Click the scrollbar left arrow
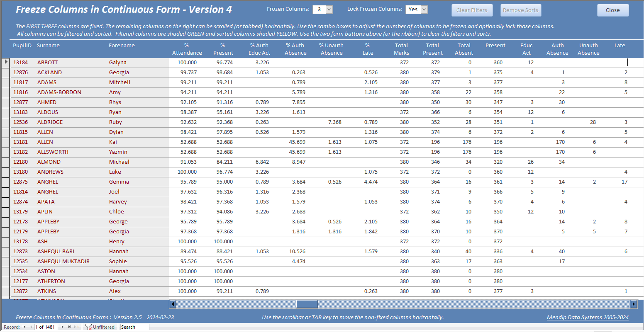This screenshot has height=332, width=644. (173, 304)
